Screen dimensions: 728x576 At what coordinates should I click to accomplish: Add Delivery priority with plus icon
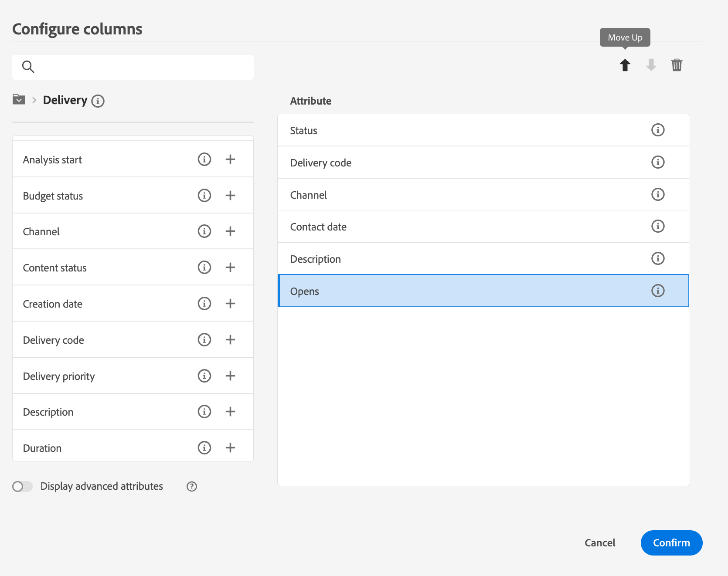230,376
